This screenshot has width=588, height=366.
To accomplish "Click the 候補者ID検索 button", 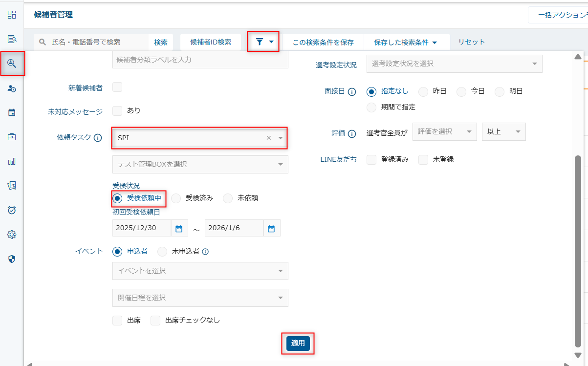I will click(211, 42).
